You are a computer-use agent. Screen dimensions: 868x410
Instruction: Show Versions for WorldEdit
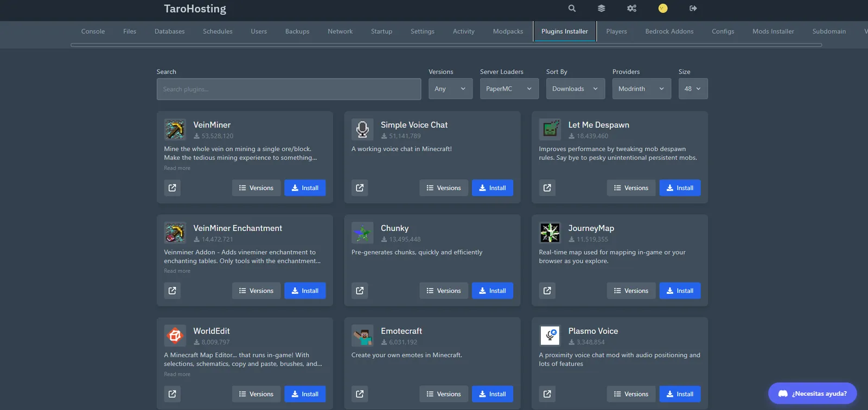point(256,394)
